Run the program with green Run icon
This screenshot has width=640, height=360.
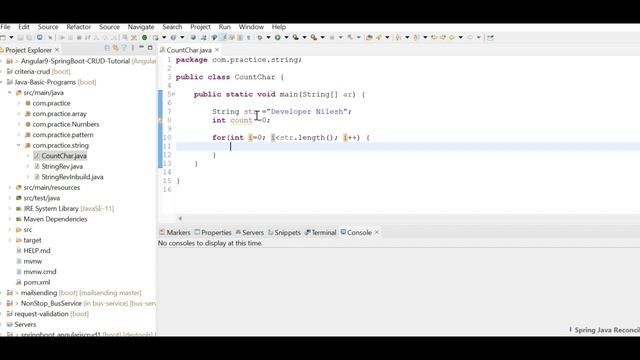click(278, 38)
